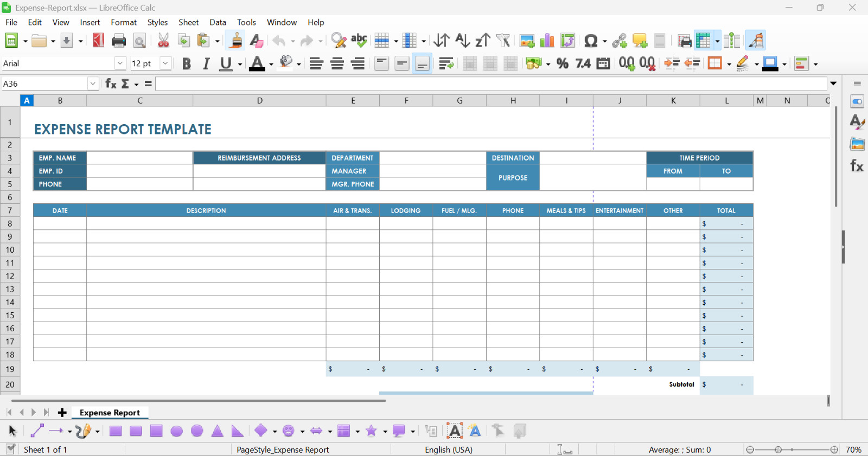868x456 pixels.
Task: Expand the Stars and Banners shapes dropdown
Action: point(385,432)
